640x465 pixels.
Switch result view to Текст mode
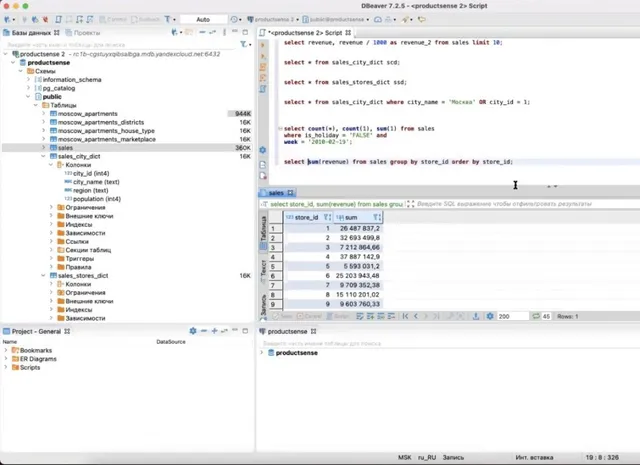(263, 271)
